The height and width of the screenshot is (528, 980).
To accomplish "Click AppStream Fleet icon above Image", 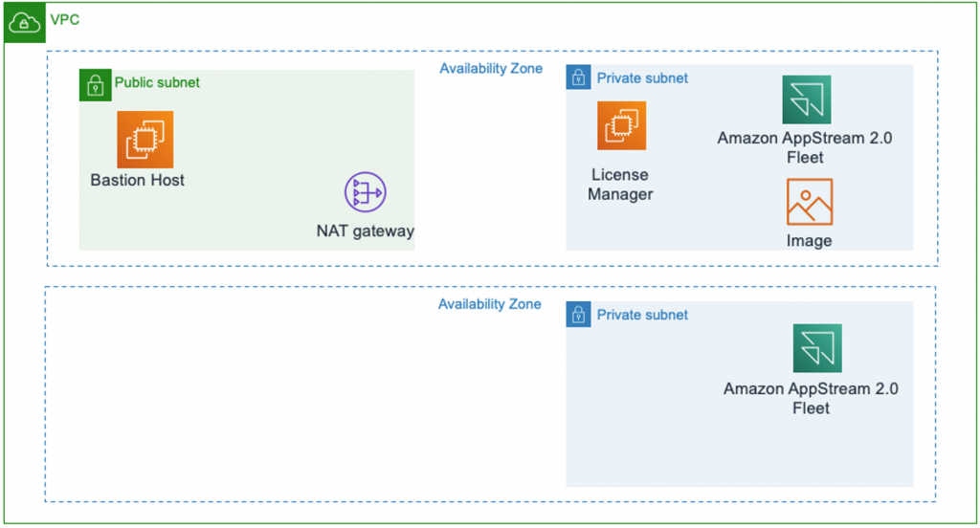I will point(806,100).
